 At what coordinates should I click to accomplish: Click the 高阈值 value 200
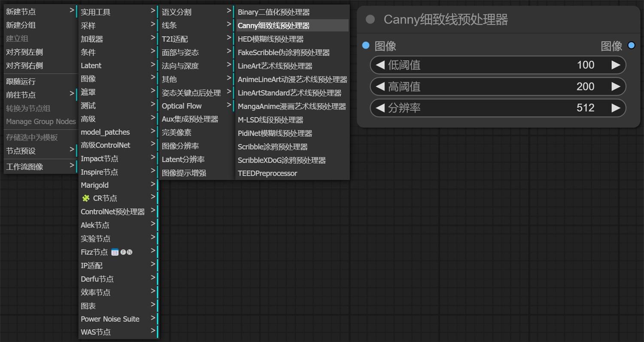pos(586,87)
